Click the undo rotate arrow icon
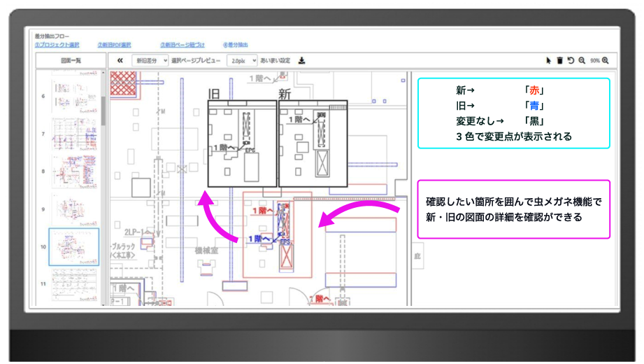 [571, 60]
